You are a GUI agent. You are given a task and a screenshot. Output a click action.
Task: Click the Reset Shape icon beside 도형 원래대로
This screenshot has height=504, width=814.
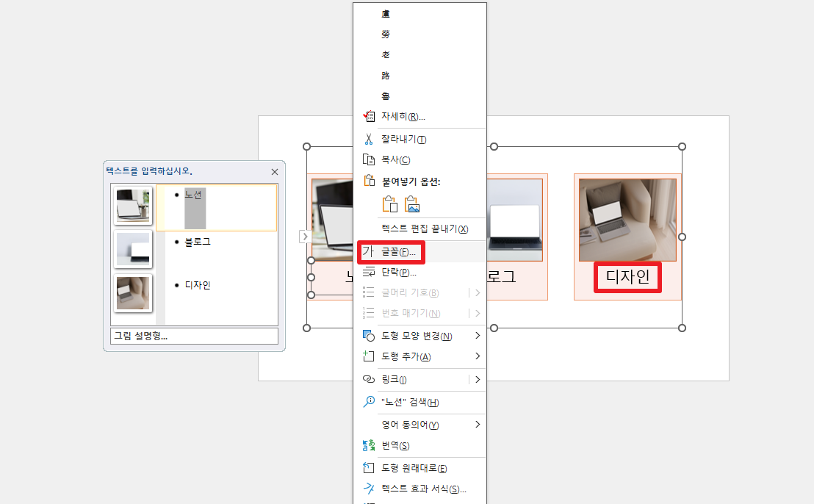[x=368, y=467]
